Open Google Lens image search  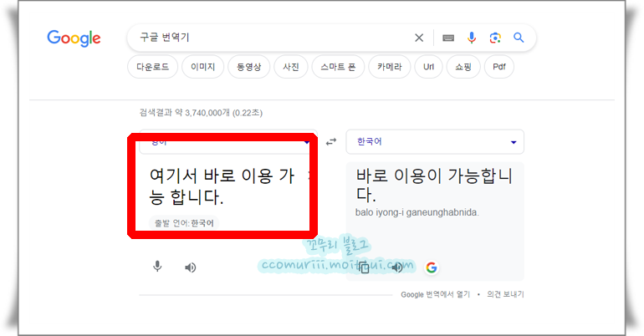click(495, 38)
